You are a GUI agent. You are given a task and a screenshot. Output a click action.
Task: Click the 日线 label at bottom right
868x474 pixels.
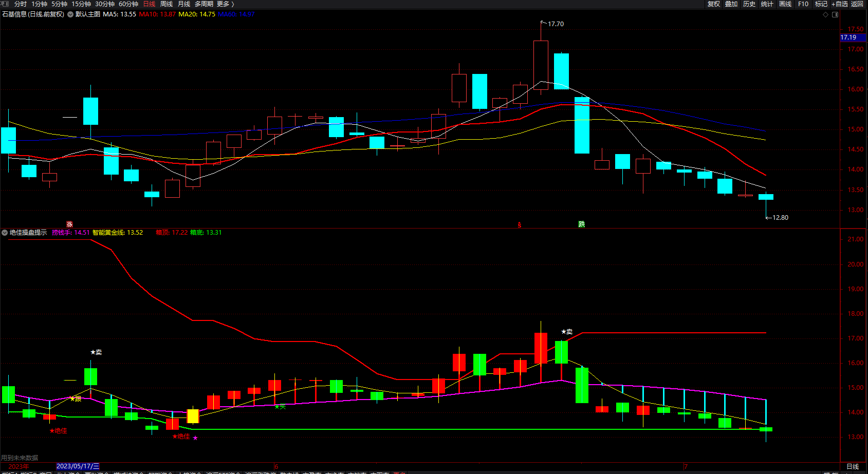coord(853,467)
